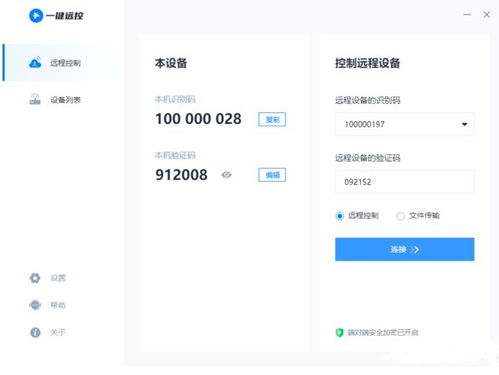Open the 远程控制 sidebar tab
Viewport: 499px width, 375px height.
60,63
